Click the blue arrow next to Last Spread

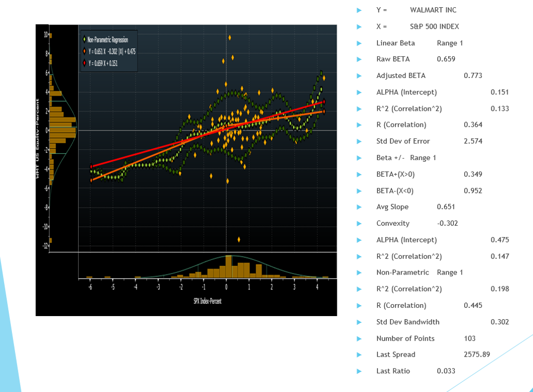pos(359,355)
